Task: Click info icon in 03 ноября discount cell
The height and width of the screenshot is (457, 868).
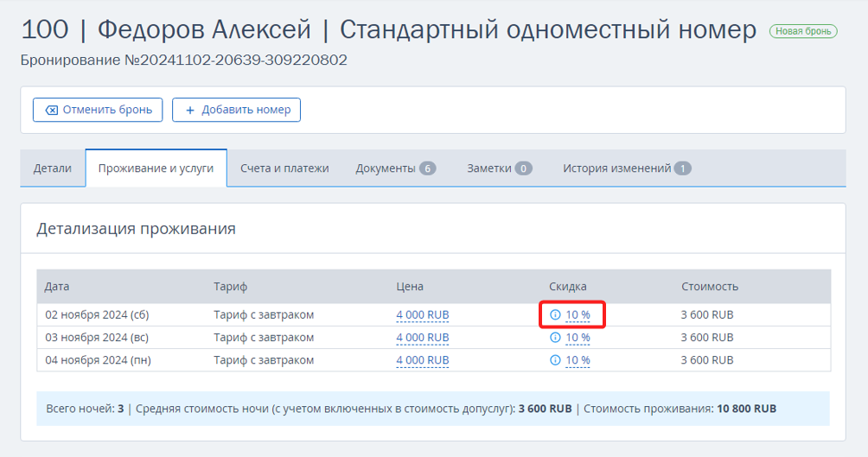Action: [555, 338]
